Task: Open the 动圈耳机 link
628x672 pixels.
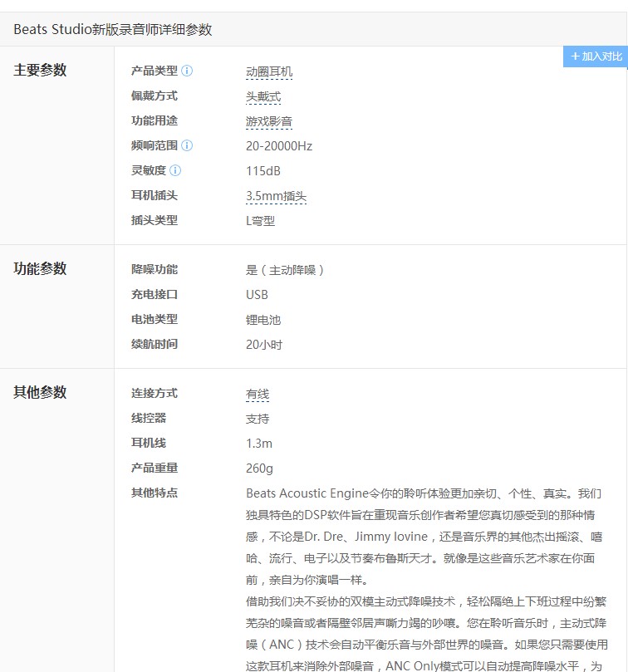Action: tap(269, 71)
